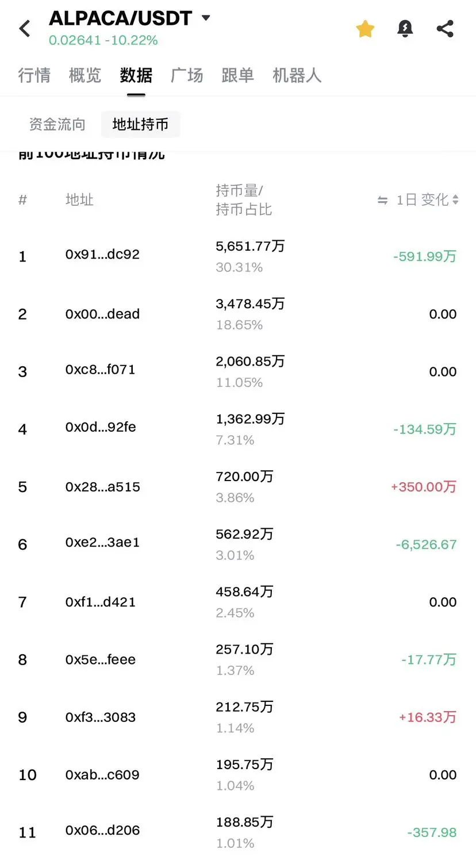Open address 0x5e...feee
The width and height of the screenshot is (476, 868).
coord(101,659)
